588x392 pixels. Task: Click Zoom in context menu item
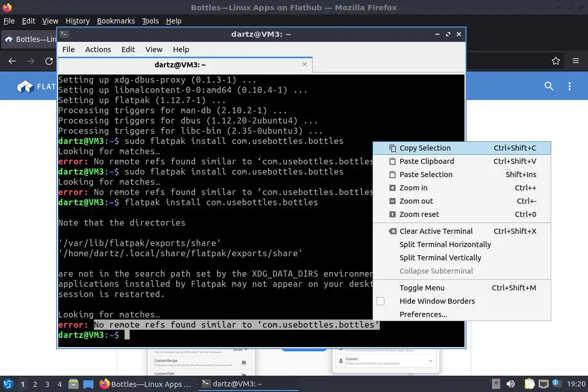click(461, 188)
